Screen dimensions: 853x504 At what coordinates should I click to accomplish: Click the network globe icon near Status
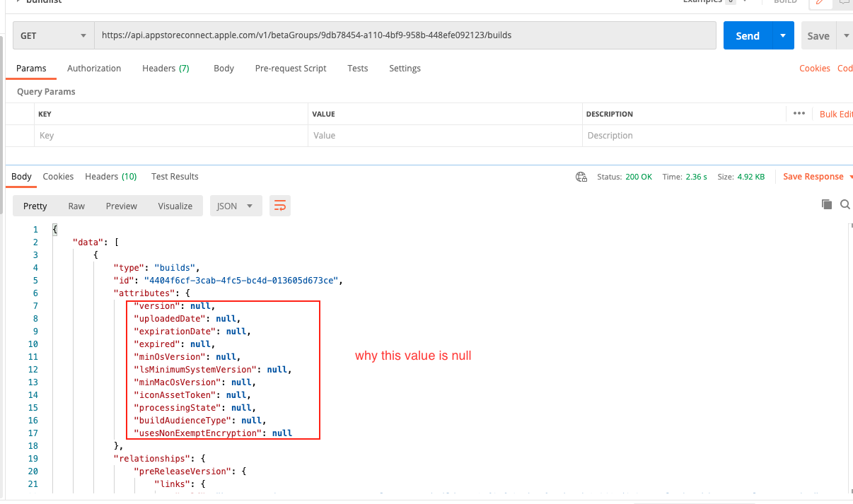(x=581, y=177)
